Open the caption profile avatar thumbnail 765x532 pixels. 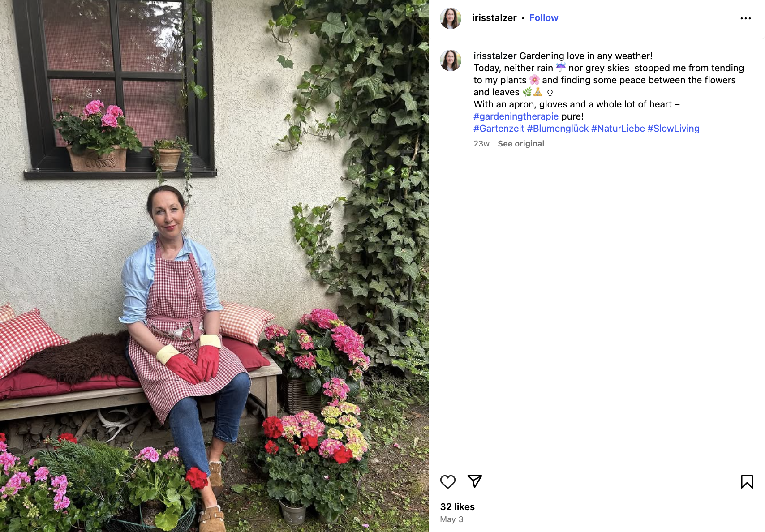coord(451,60)
